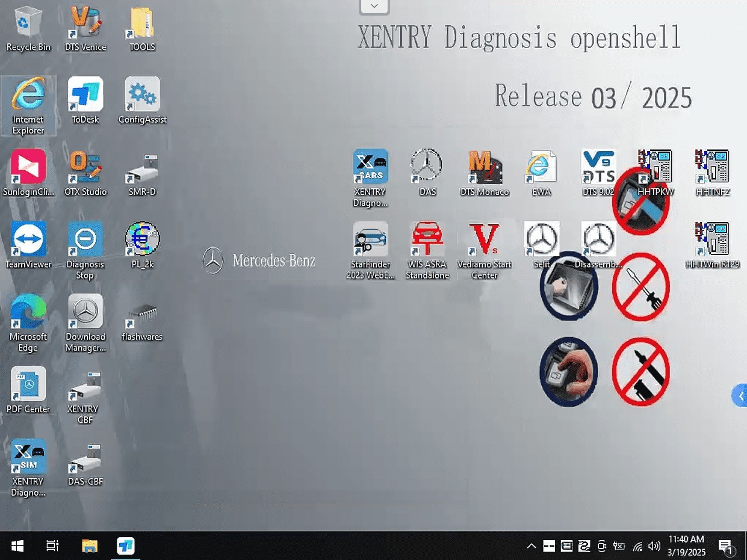Select the XENTRY Diagnosis CARS shortcut
This screenshot has height=560, width=747.
pyautogui.click(x=370, y=179)
